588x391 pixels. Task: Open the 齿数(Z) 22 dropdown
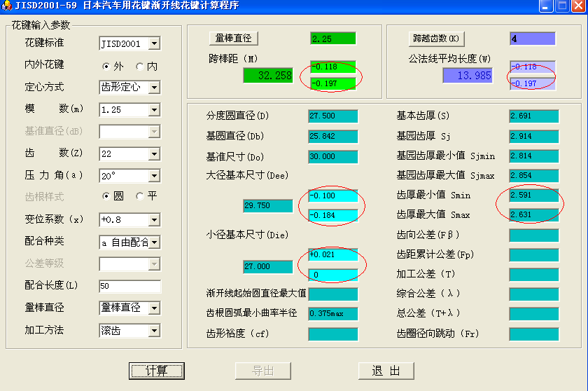[x=154, y=154]
